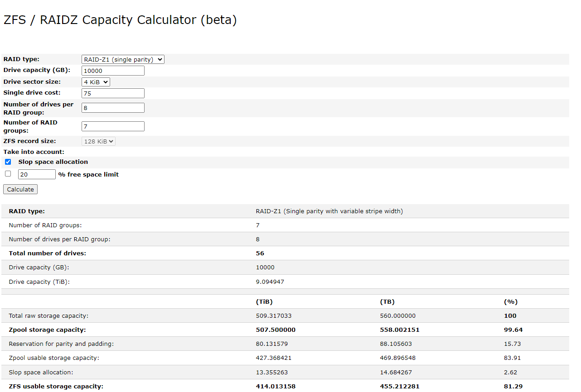Click the Total raw storage TB value 560.000000
Viewport: 581px width, 392px height.
397,316
